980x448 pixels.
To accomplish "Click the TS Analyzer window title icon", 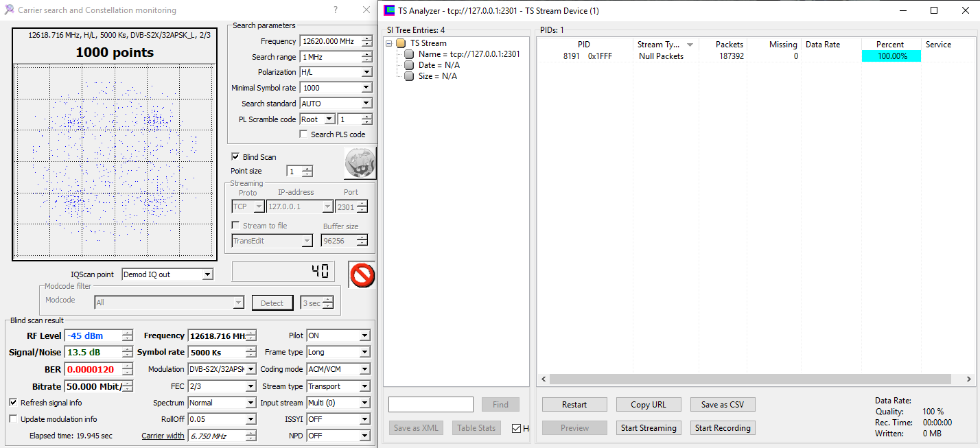I will pos(389,11).
